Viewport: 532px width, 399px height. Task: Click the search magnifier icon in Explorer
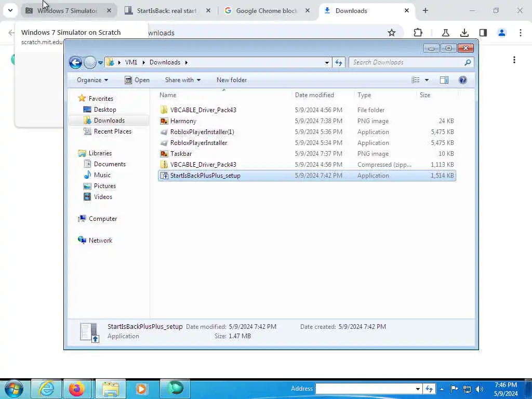(x=468, y=62)
